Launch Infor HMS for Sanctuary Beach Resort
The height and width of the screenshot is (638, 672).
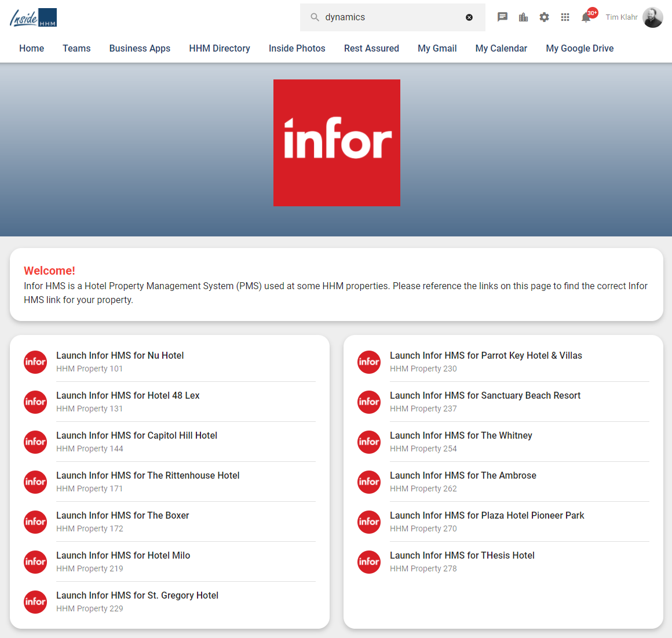pos(485,395)
